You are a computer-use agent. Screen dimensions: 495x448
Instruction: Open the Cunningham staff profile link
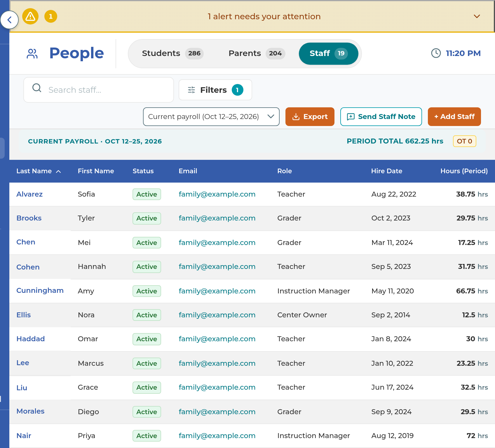40,290
